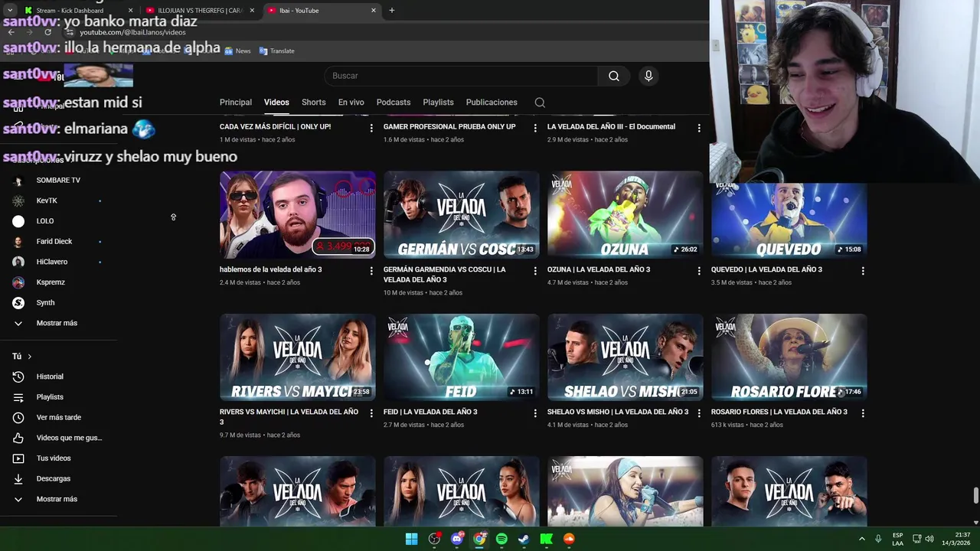The width and height of the screenshot is (980, 551).
Task: Open options for 'LA VELADA DEL AÑO III - El Documental'
Action: click(x=699, y=128)
